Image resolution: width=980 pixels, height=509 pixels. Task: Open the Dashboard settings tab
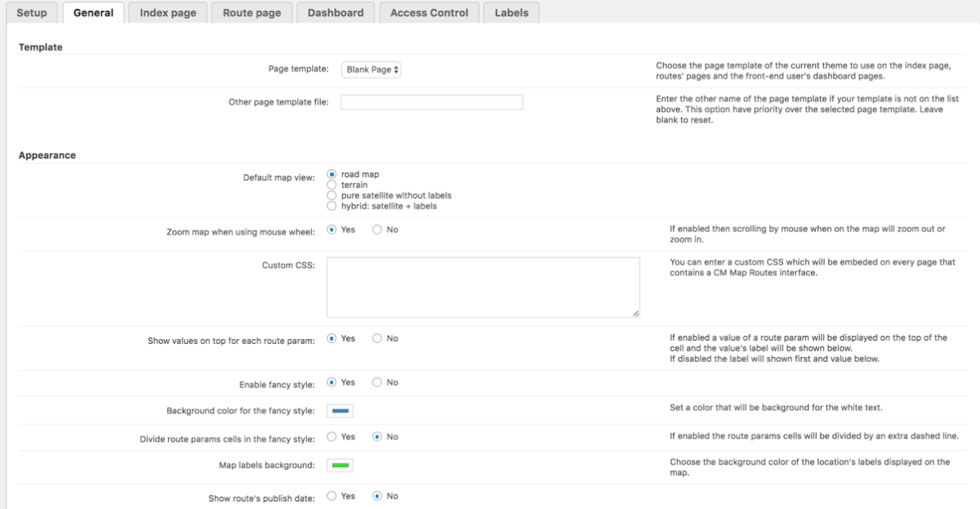tap(336, 12)
